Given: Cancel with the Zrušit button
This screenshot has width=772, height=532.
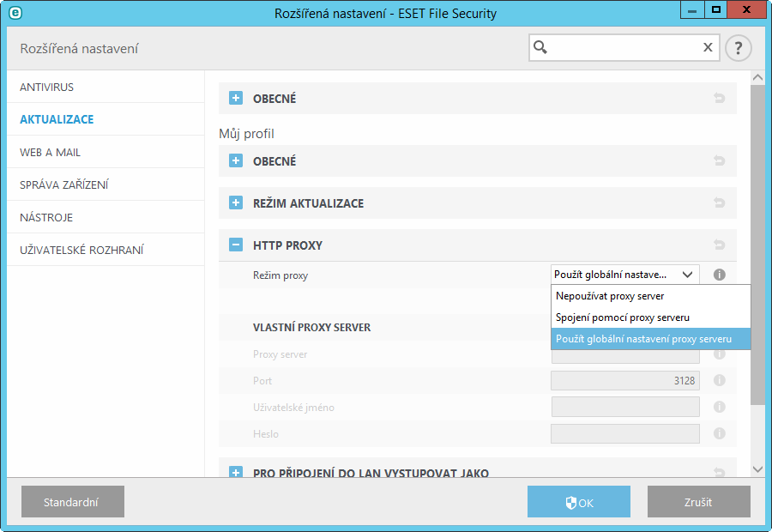Looking at the screenshot, I should pos(698,501).
